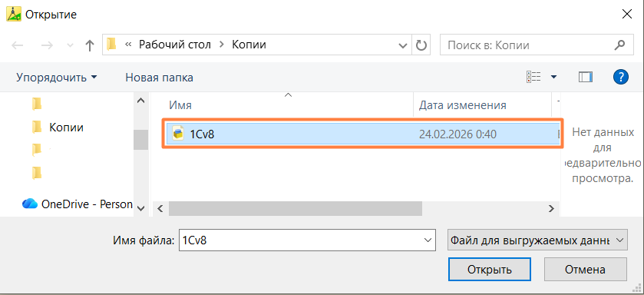Expand address bar path history
Image resolution: width=644 pixels, height=295 pixels.
coord(403,45)
